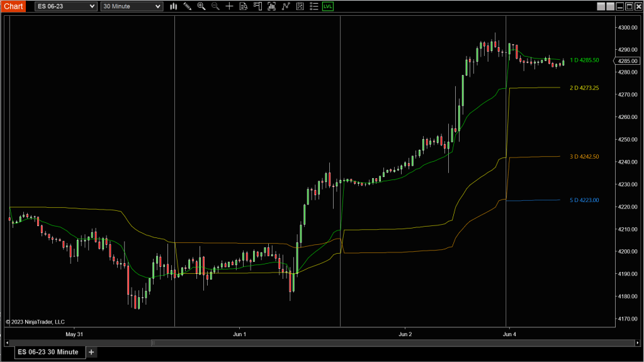The height and width of the screenshot is (362, 644).
Task: Click the zoom in magnifier icon
Action: [201, 6]
